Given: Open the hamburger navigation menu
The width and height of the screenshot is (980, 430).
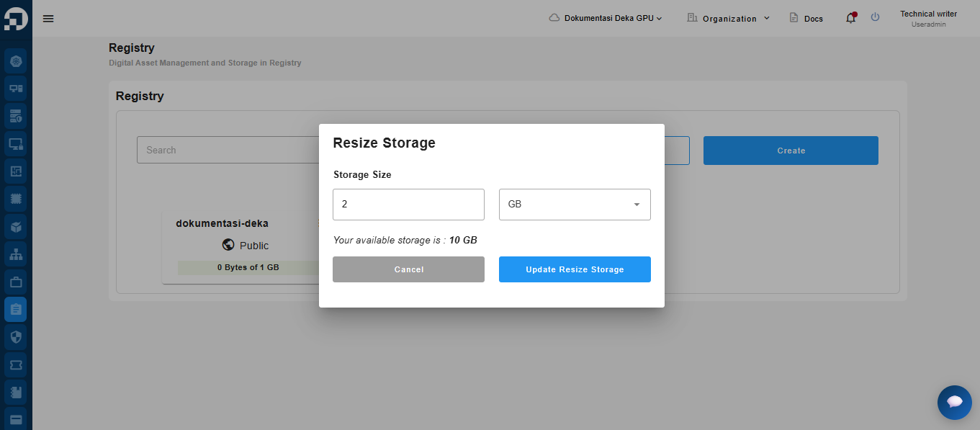Looking at the screenshot, I should pyautogui.click(x=48, y=19).
